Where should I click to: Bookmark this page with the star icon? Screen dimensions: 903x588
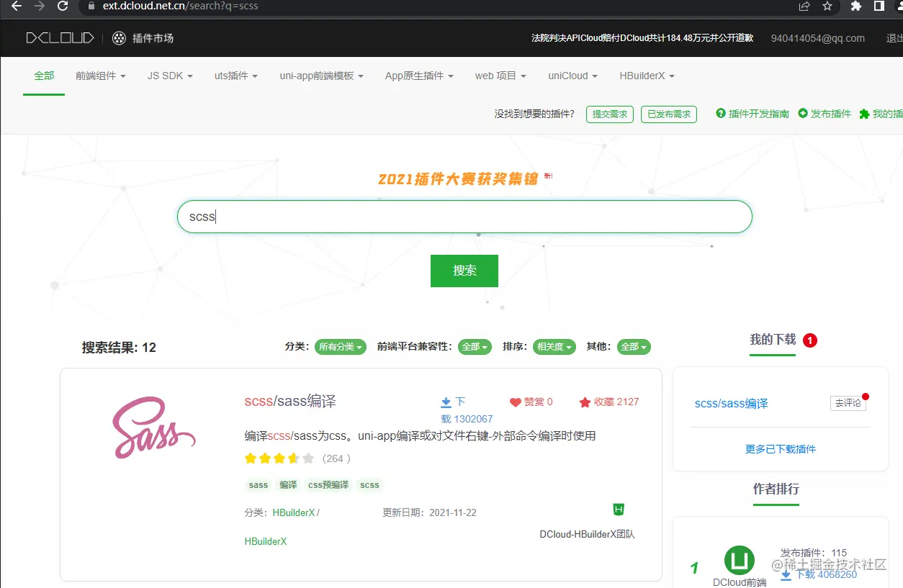(827, 6)
